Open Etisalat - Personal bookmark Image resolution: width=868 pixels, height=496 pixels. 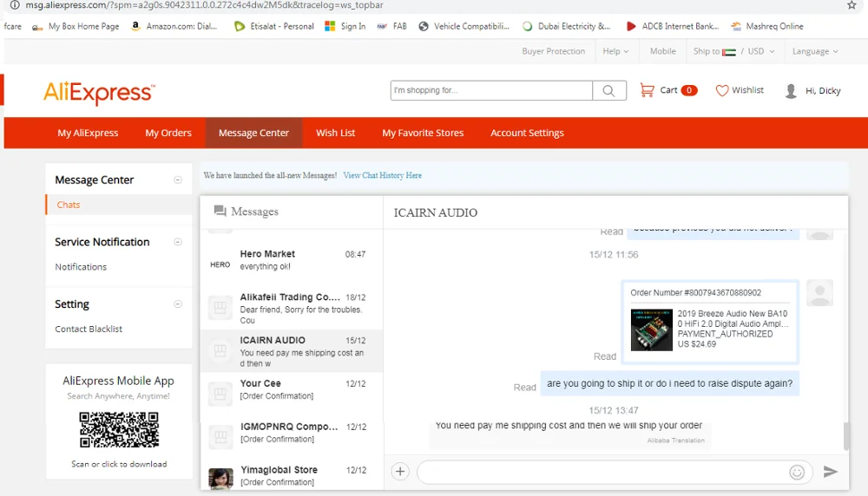[x=274, y=26]
